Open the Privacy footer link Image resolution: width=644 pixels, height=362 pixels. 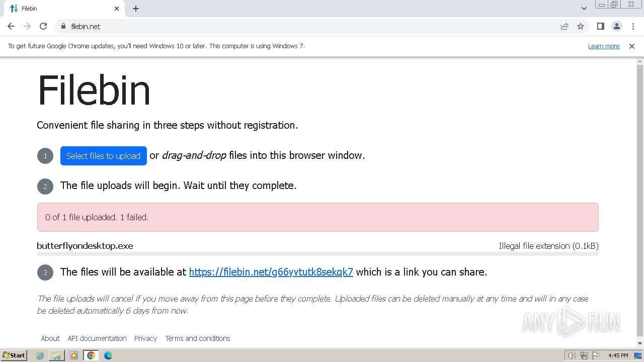[x=145, y=338]
